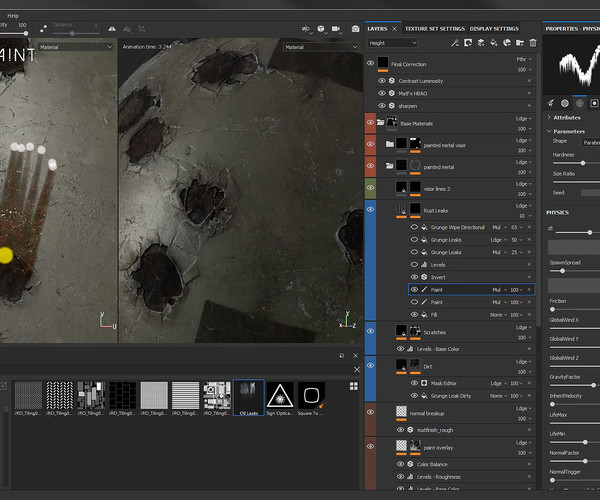Click the Rust Leaks layer mask thumbnail

tap(415, 209)
